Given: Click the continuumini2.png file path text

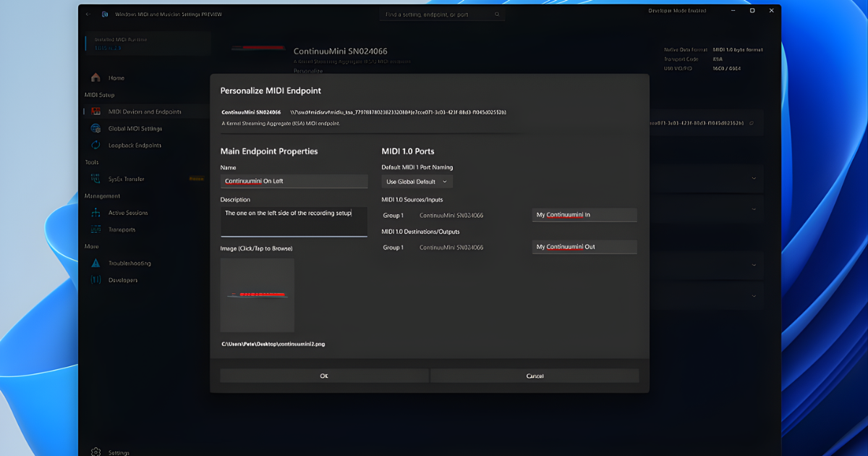Looking at the screenshot, I should (273, 344).
